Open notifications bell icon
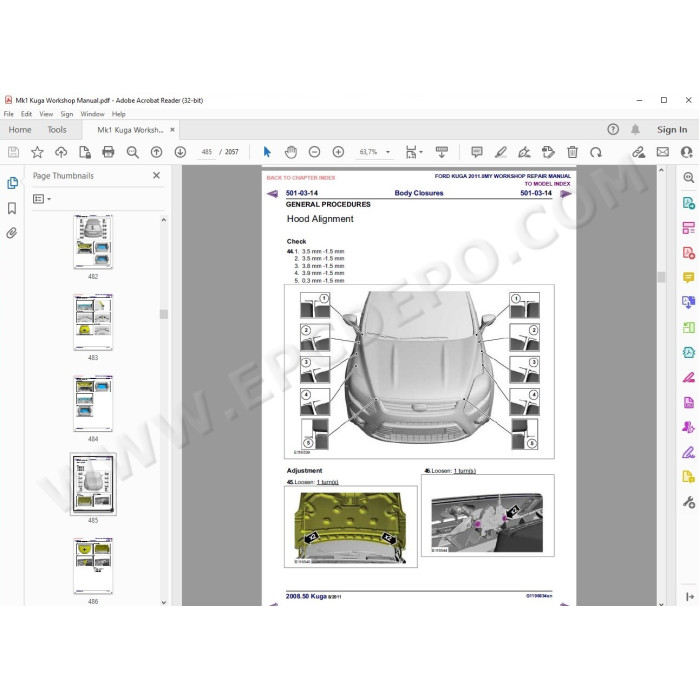Viewport: 700px width, 700px height. click(635, 129)
